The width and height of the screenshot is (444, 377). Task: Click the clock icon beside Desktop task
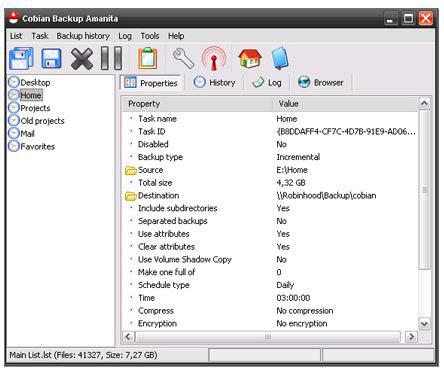[14, 82]
